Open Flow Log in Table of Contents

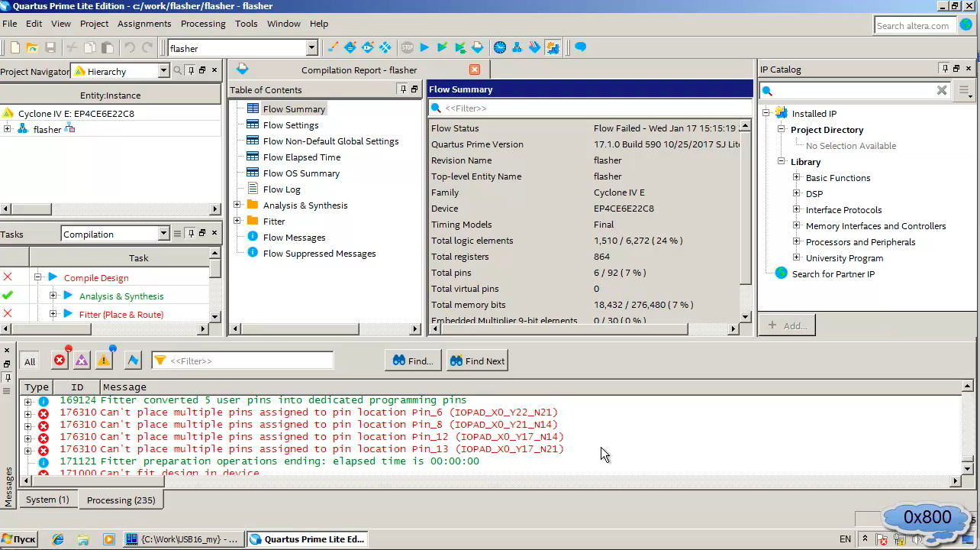click(282, 189)
